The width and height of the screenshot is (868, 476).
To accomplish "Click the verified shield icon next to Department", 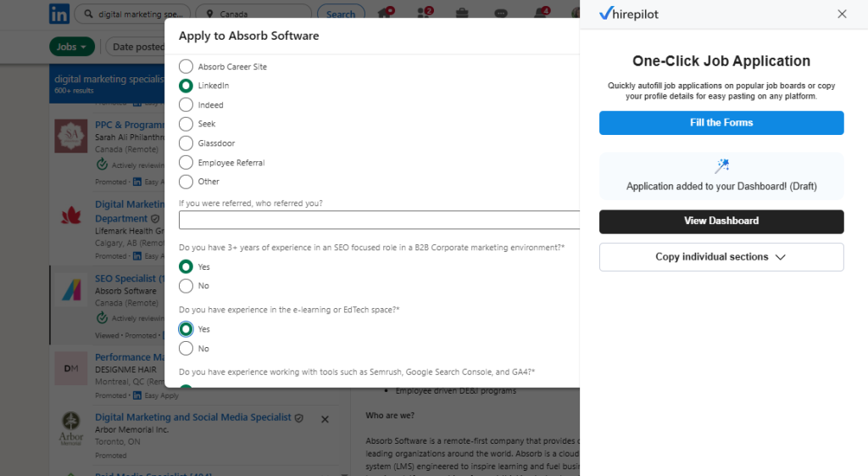I will (x=156, y=219).
